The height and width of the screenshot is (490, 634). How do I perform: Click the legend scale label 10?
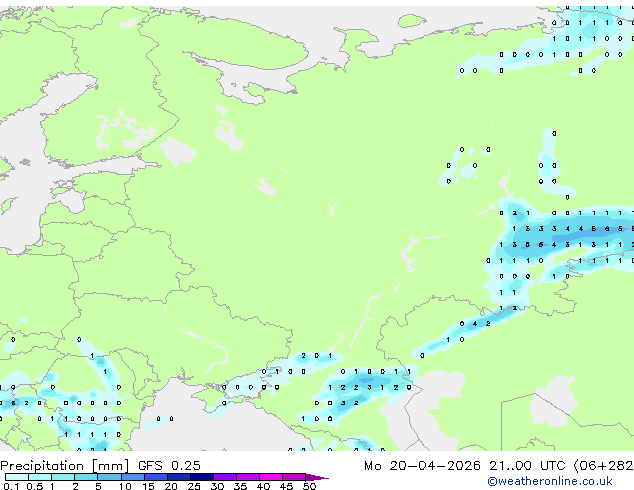click(125, 486)
